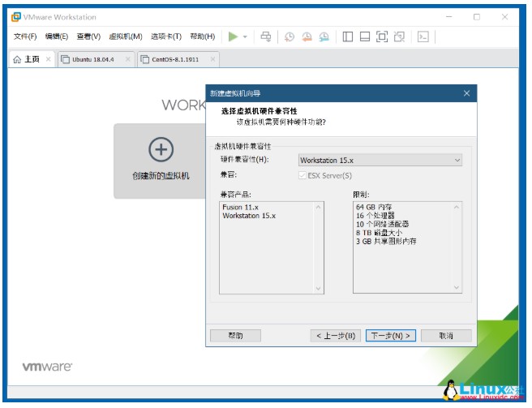Click the Unity mode toolbar icon
The height and width of the screenshot is (408, 532).
[x=399, y=37]
